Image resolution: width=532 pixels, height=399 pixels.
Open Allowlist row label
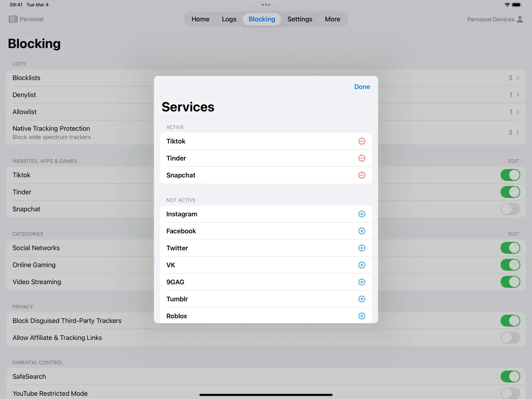[24, 112]
